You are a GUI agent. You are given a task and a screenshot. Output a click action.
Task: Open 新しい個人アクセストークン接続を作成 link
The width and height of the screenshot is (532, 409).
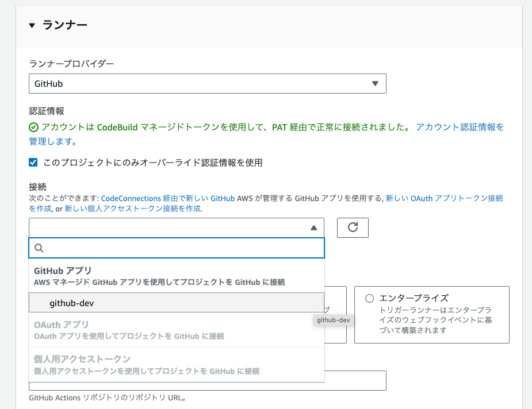pos(133,209)
